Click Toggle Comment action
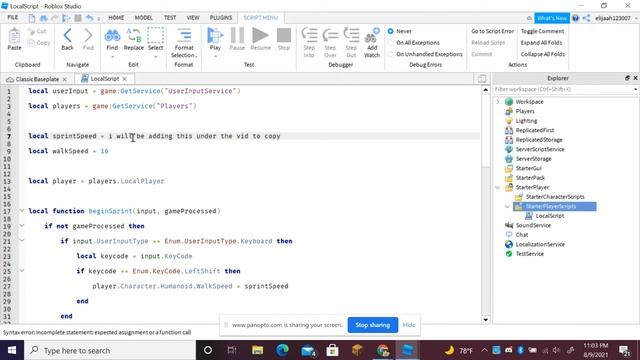 [x=542, y=31]
